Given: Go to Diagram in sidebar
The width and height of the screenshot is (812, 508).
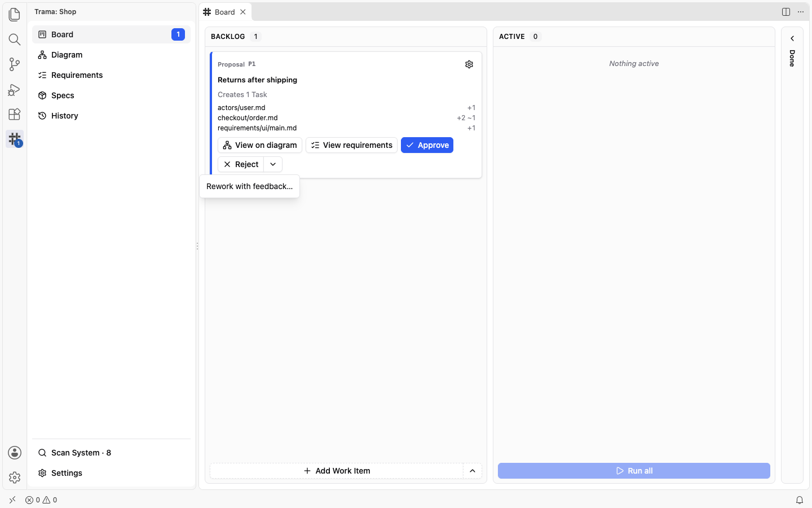Looking at the screenshot, I should click(x=111, y=55).
